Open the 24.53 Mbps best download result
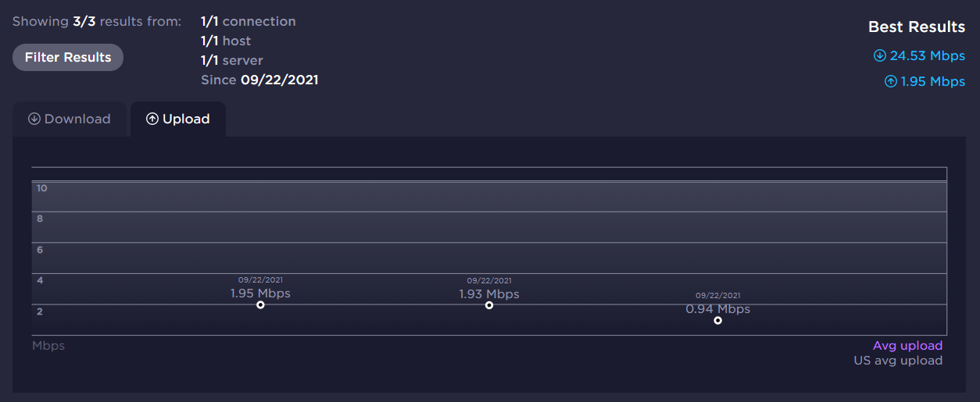Screen dimensions: 980x402 [927, 55]
